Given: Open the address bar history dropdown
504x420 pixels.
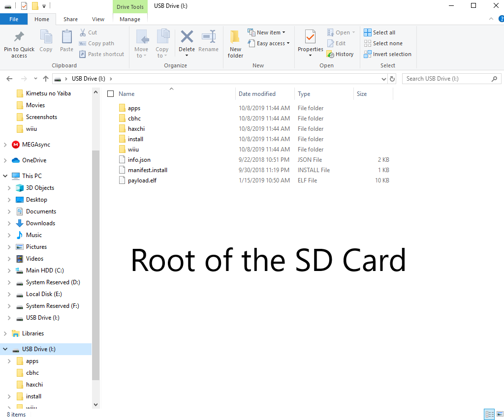Looking at the screenshot, I should tap(383, 79).
